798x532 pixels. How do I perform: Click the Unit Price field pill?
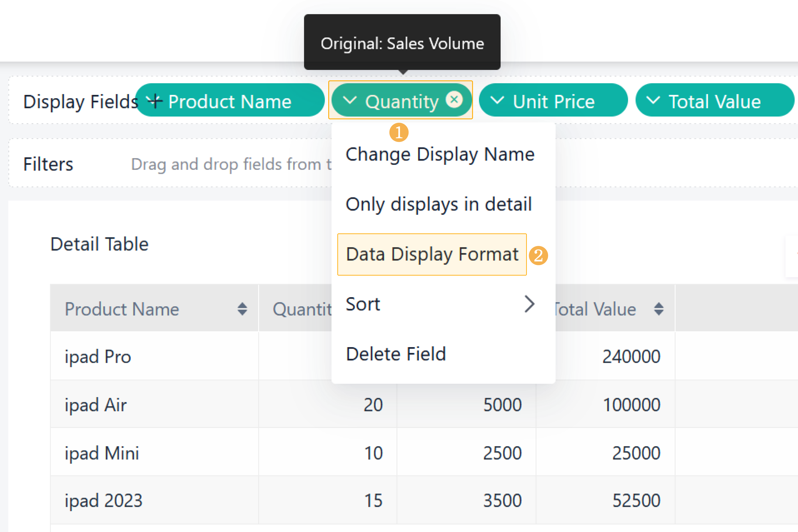click(554, 101)
